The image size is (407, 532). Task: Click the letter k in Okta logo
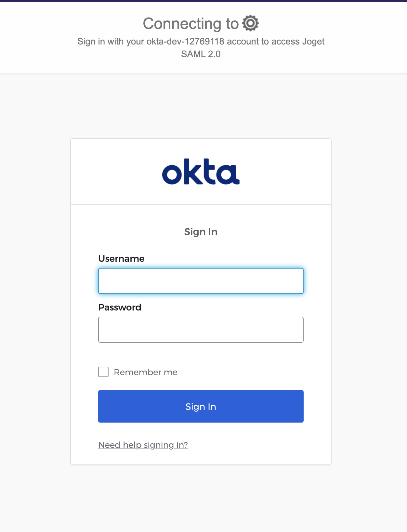(192, 172)
